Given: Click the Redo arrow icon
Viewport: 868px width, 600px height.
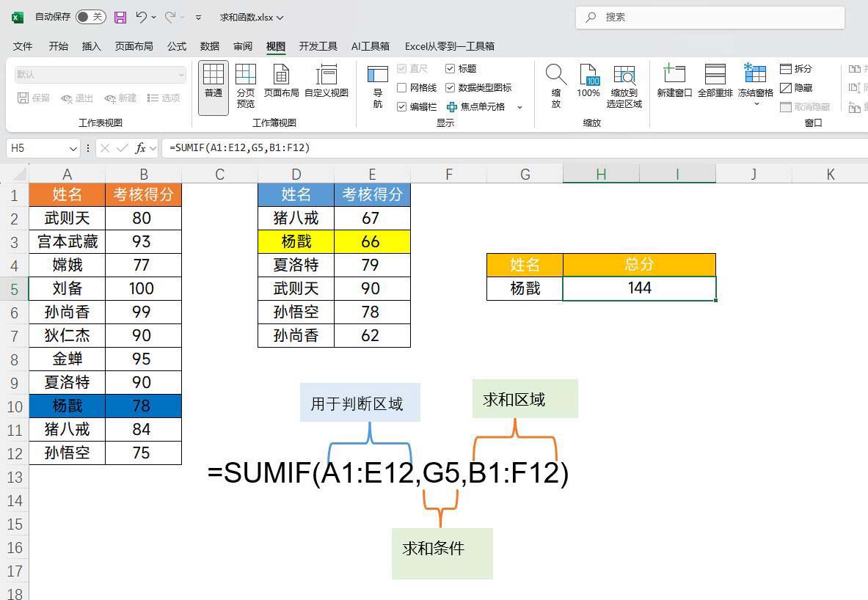Looking at the screenshot, I should (x=170, y=17).
